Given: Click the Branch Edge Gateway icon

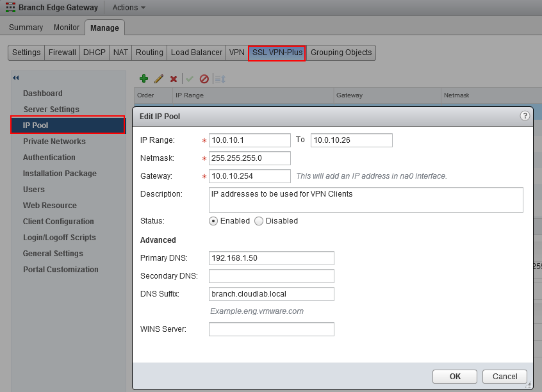Looking at the screenshot, I should [x=10, y=7].
